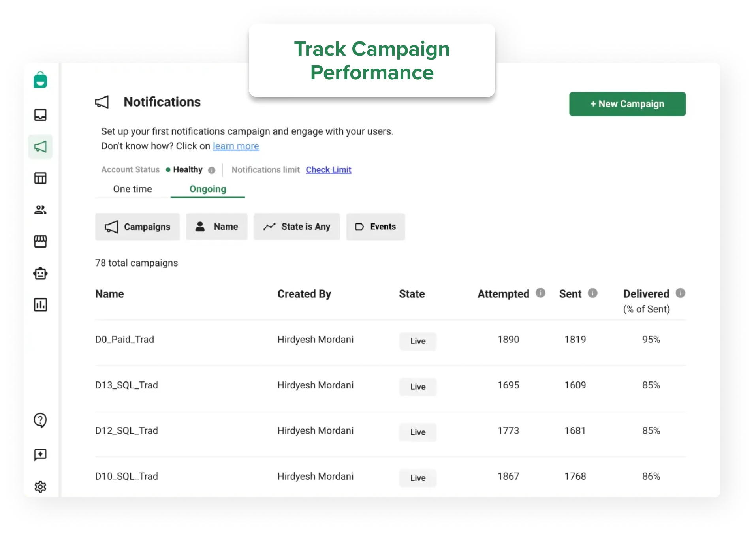Select the megaphone notifications sidebar icon
The height and width of the screenshot is (533, 756).
40,146
